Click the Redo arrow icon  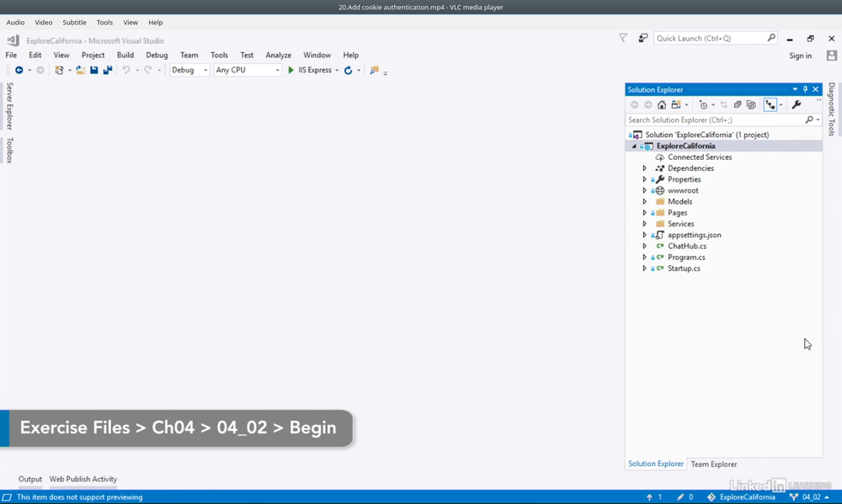tap(147, 71)
